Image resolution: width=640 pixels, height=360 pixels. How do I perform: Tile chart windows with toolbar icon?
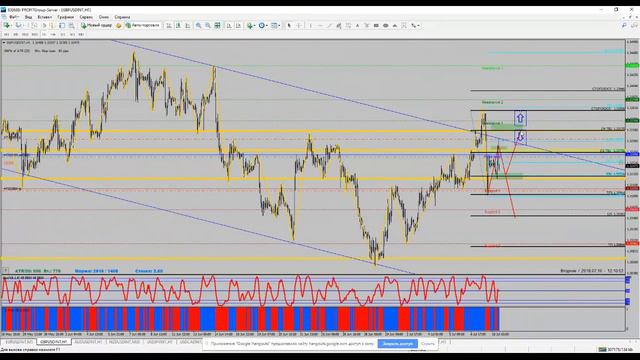tap(217, 25)
